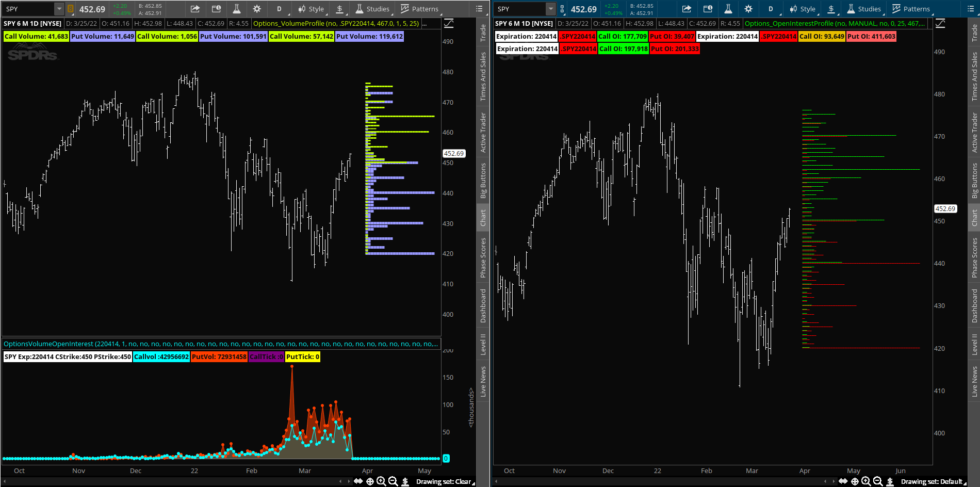Click the chain link icon in right chart

[562, 9]
